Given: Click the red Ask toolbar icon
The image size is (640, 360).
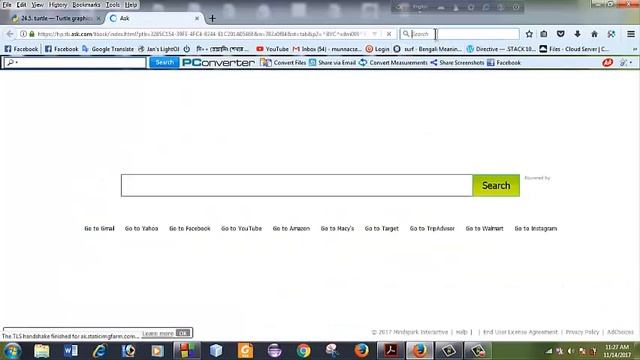Looking at the screenshot, I should [607, 62].
